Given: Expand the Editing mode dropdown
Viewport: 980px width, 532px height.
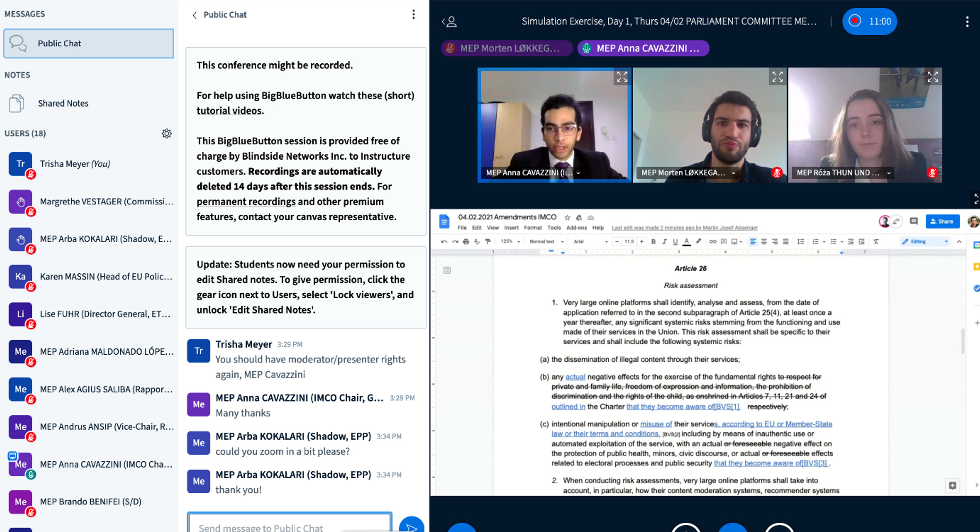Looking at the screenshot, I should tap(925, 242).
